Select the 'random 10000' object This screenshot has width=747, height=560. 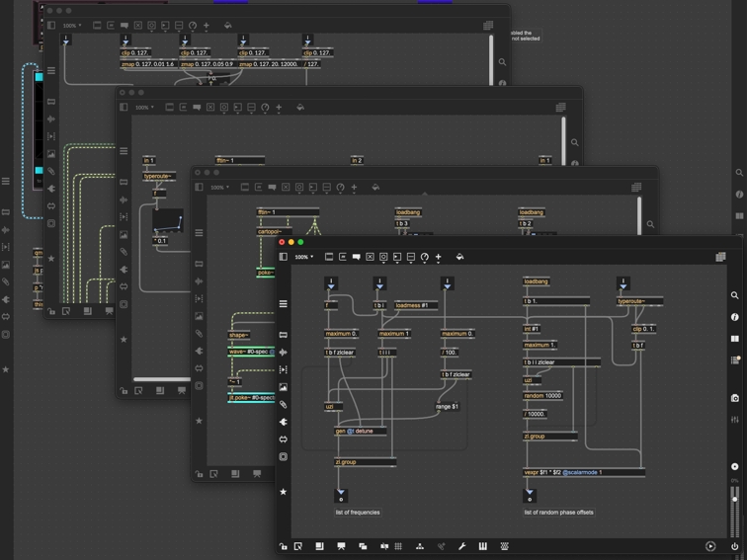point(542,396)
